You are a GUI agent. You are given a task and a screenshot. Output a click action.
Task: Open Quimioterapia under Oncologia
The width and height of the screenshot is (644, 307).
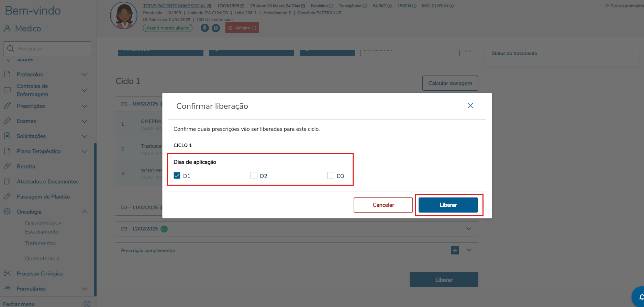42,259
